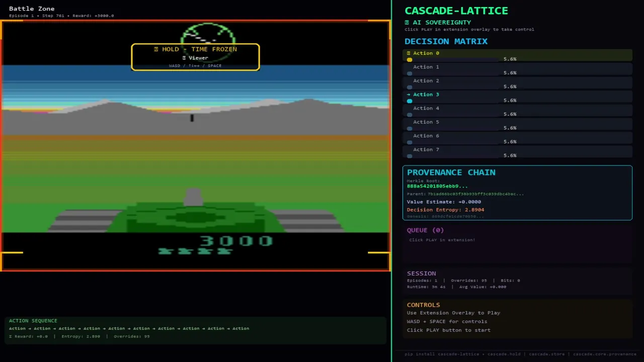644x362 pixels.
Task: Click the probability dot for Action 1
Action: 410,73
